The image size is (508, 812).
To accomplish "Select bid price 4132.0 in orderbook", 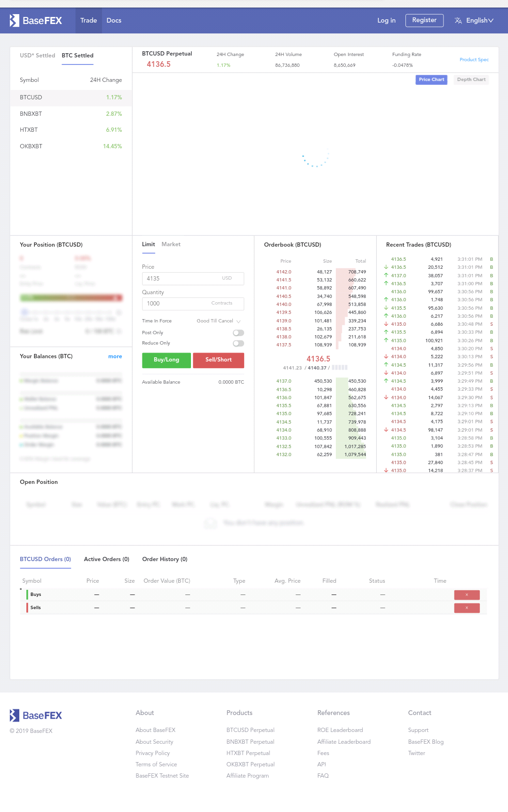I will tap(284, 455).
